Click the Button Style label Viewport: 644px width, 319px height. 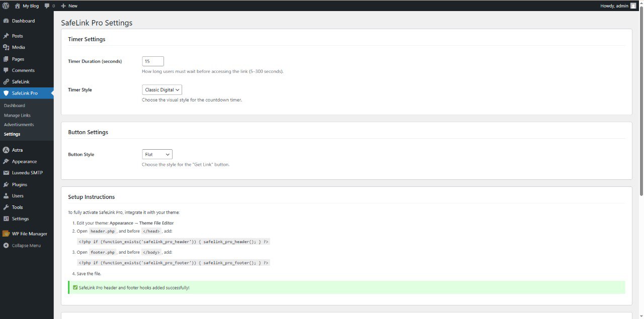pos(81,155)
